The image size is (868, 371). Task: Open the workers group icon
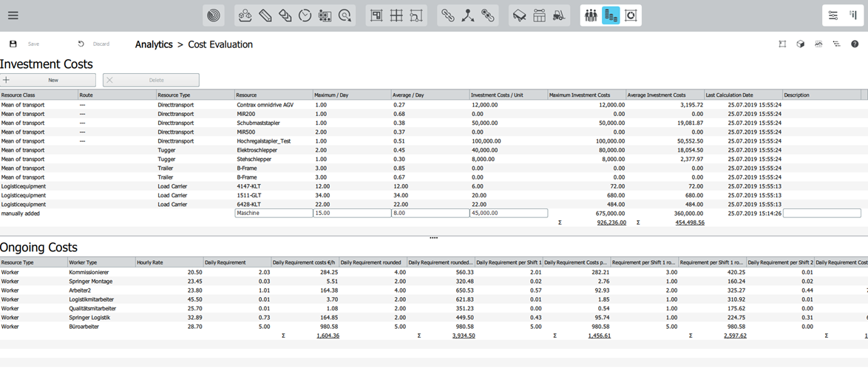pyautogui.click(x=590, y=16)
